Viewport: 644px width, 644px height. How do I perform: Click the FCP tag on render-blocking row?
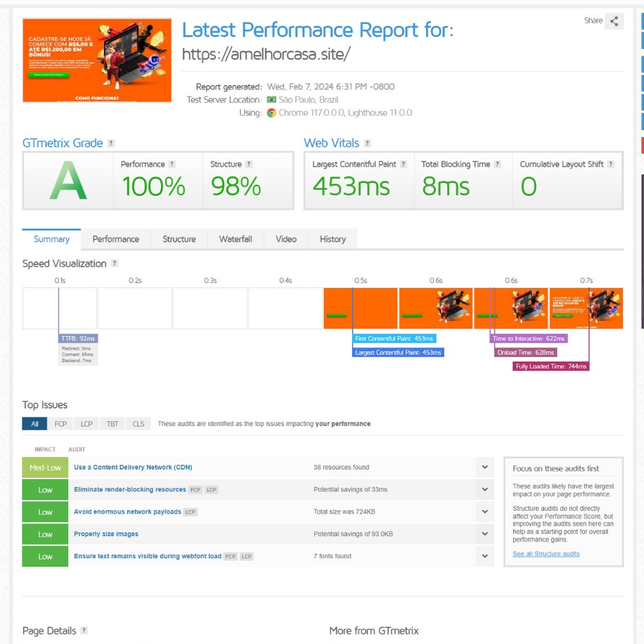(x=196, y=489)
